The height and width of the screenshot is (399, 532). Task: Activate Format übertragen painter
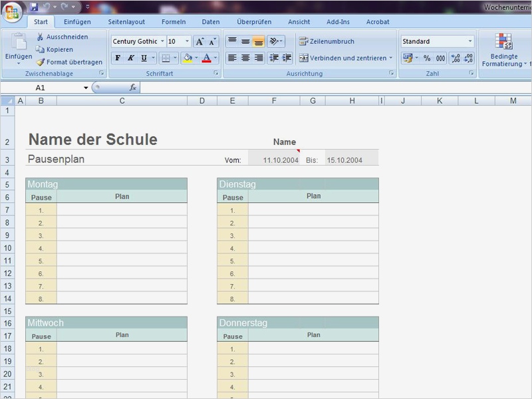coord(70,62)
